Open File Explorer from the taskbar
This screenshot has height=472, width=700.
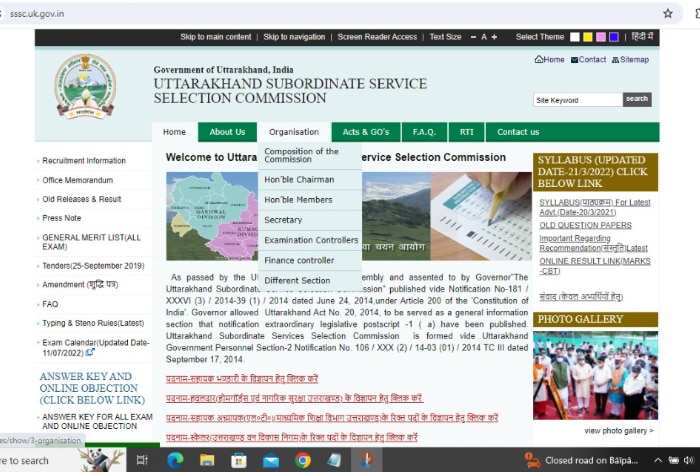coord(207,460)
